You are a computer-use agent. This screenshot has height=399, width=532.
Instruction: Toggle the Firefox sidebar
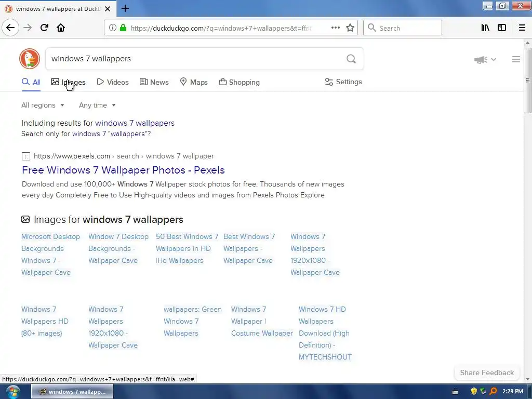pyautogui.click(x=502, y=28)
